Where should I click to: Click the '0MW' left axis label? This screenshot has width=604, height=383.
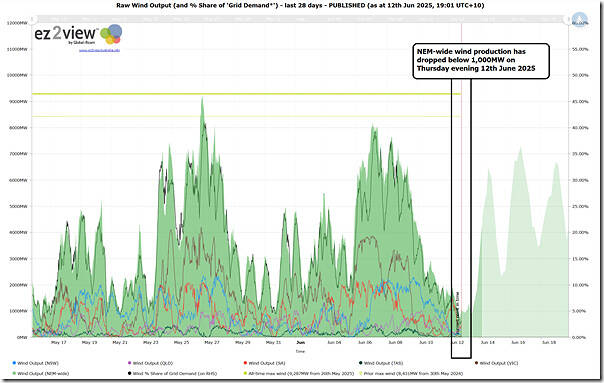[x=22, y=337]
